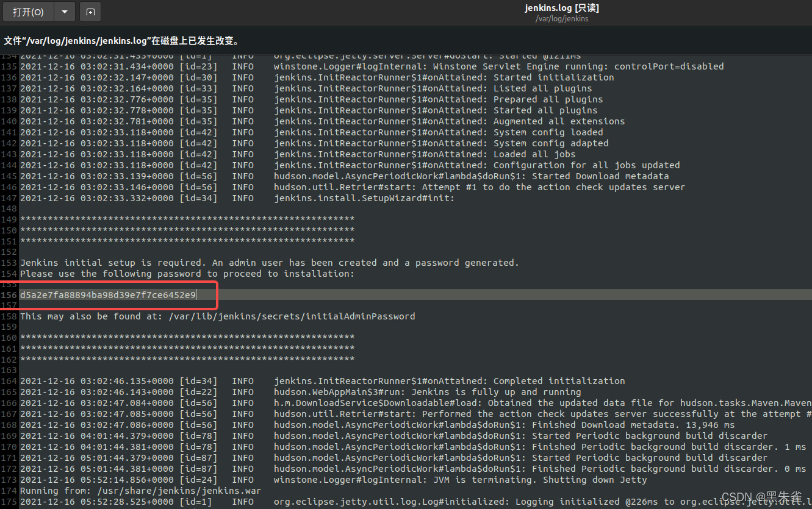The image size is (812, 509).
Task: Click "JVM is terminating. Shutting down Jetty" line
Action: pos(334,480)
